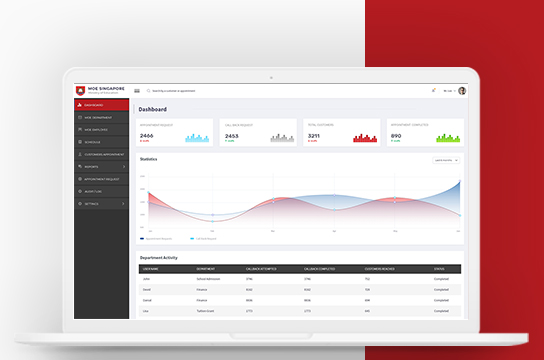
Task: Sort by the Department column header
Action: [x=206, y=269]
